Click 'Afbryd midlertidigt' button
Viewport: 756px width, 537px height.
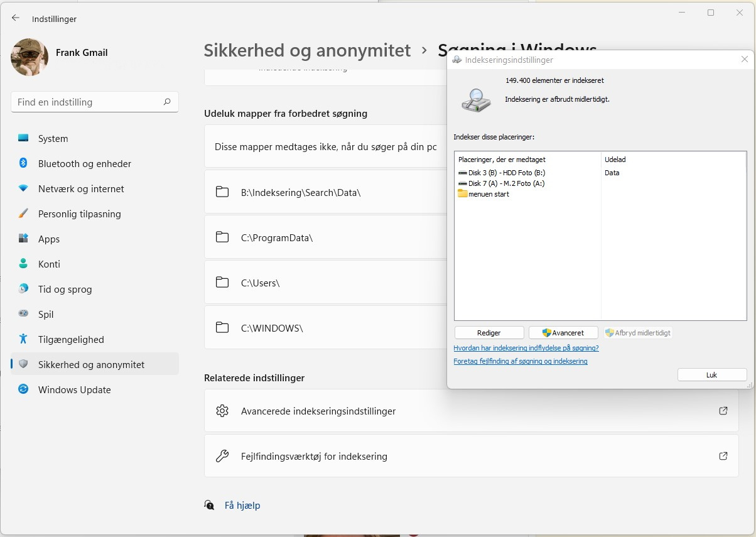click(x=638, y=333)
